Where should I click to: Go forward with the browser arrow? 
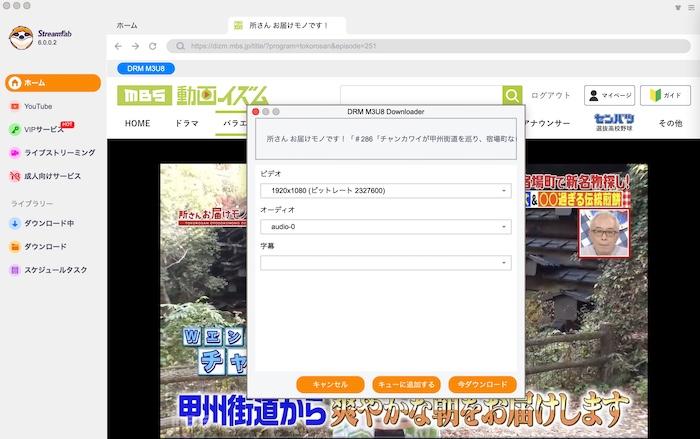135,46
